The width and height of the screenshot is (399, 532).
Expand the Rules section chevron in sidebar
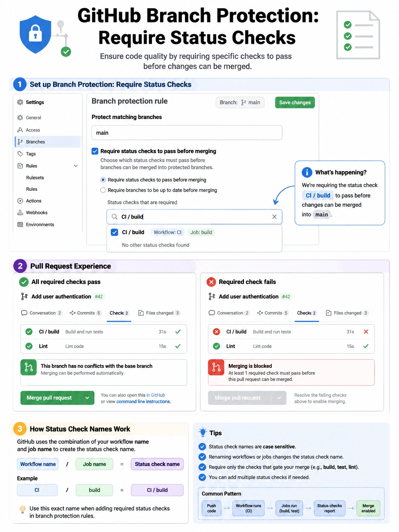(x=76, y=166)
